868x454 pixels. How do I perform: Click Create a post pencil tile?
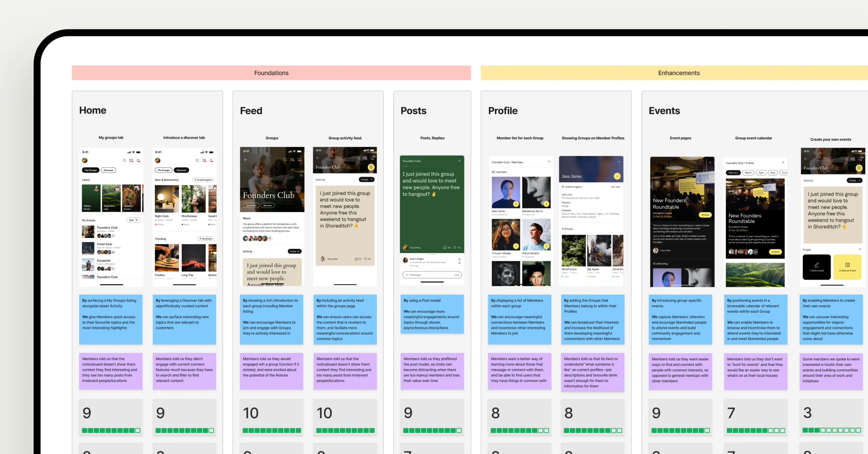(816, 267)
